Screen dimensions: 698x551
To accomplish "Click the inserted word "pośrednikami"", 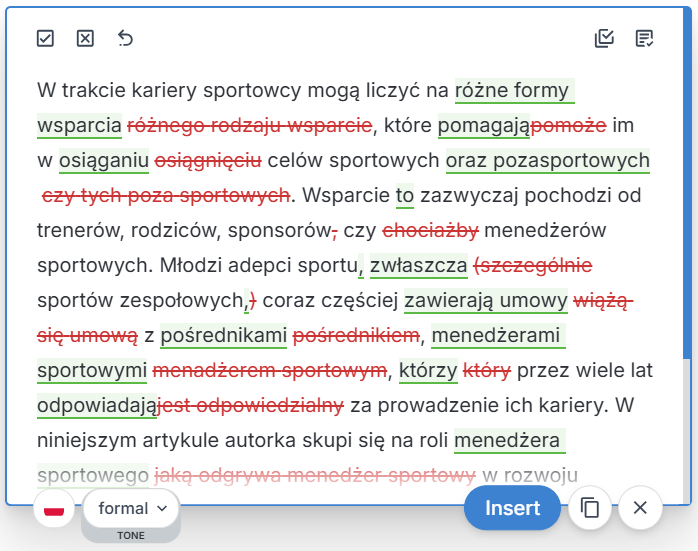I will pyautogui.click(x=224, y=336).
